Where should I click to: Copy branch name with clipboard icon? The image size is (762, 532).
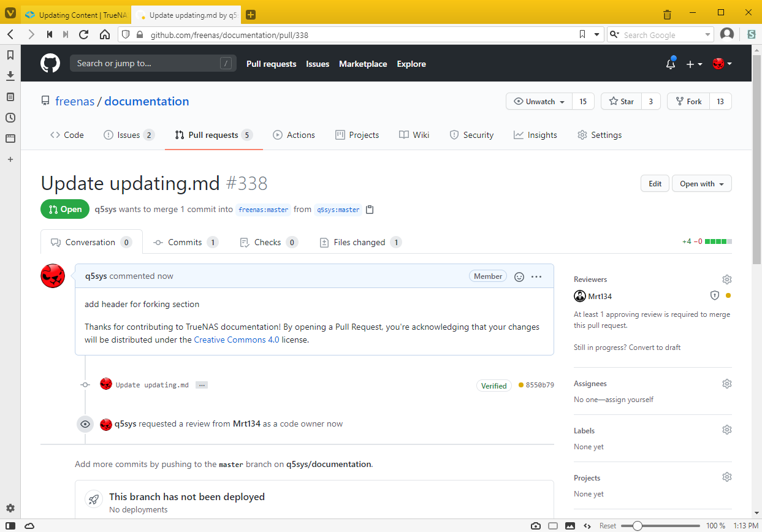[x=370, y=210]
